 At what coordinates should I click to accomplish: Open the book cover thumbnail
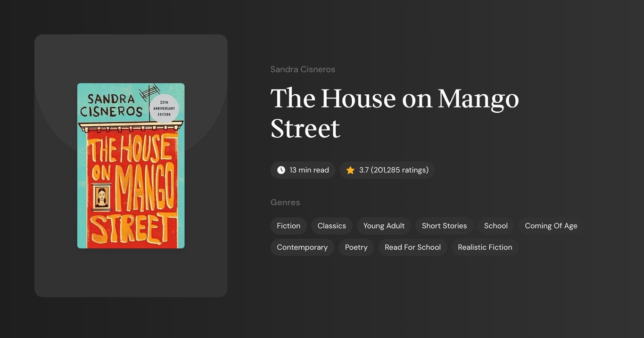(131, 165)
